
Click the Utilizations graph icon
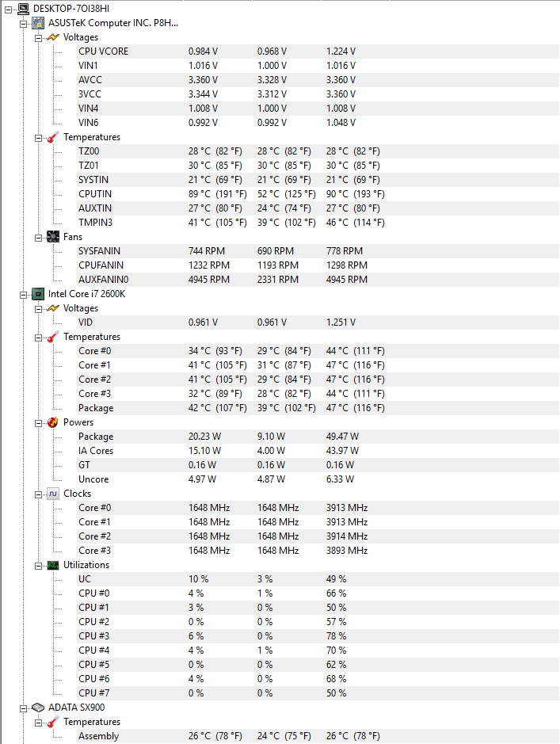pos(53,565)
